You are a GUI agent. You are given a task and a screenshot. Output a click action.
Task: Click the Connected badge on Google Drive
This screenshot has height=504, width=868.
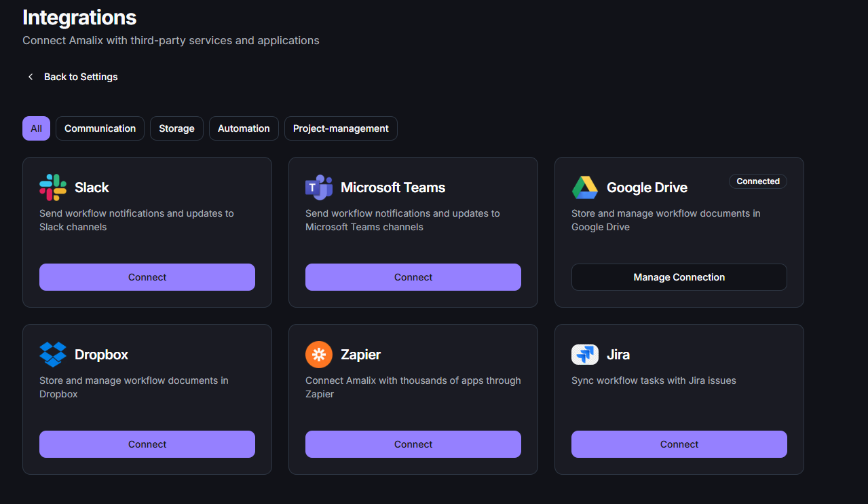click(757, 181)
